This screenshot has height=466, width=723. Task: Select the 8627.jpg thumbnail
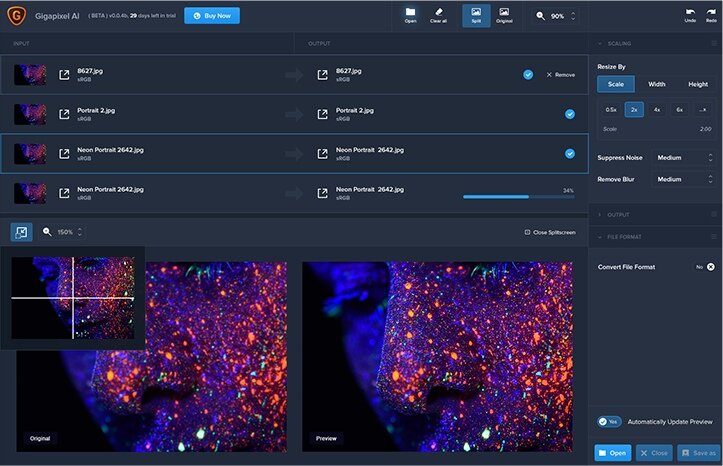pos(30,75)
